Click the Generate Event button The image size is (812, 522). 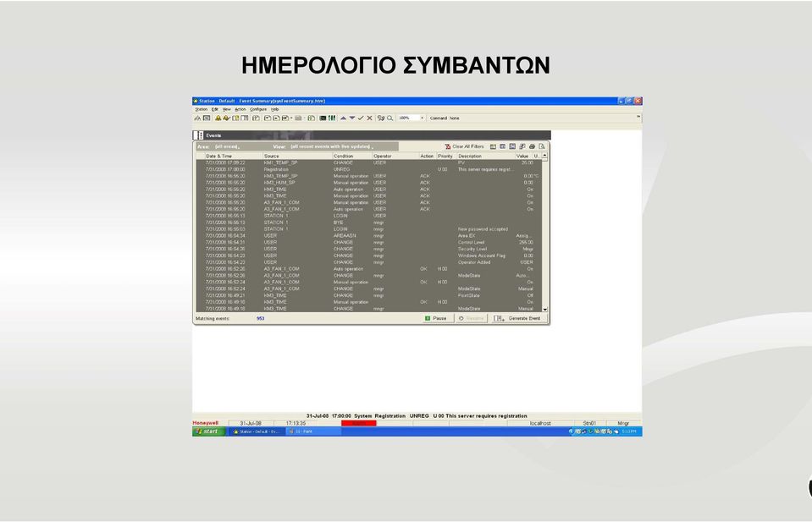tap(520, 318)
